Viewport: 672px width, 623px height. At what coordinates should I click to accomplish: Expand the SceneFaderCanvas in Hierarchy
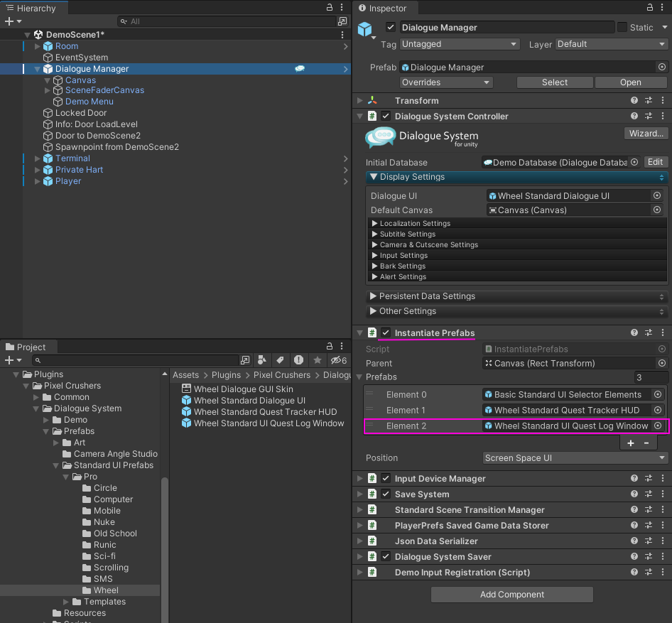pos(47,90)
